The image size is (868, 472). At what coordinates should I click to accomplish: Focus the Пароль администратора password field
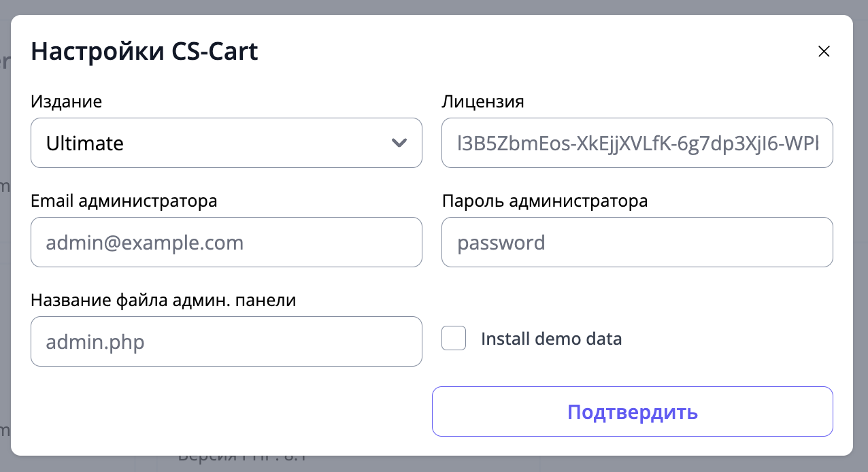pyautogui.click(x=637, y=242)
